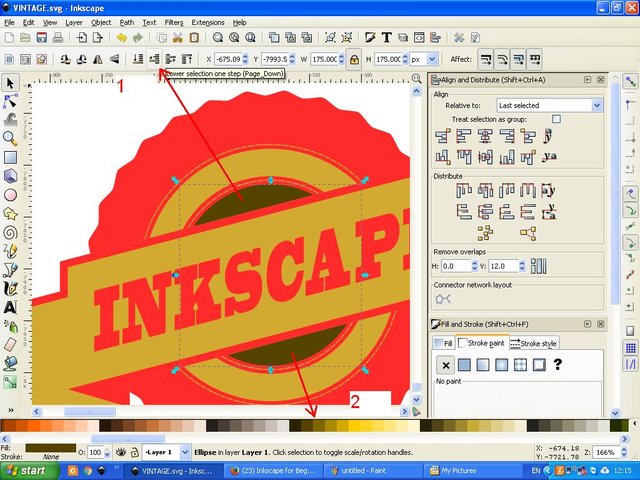Switch to the Fill tab
The width and height of the screenshot is (640, 480).
click(444, 343)
